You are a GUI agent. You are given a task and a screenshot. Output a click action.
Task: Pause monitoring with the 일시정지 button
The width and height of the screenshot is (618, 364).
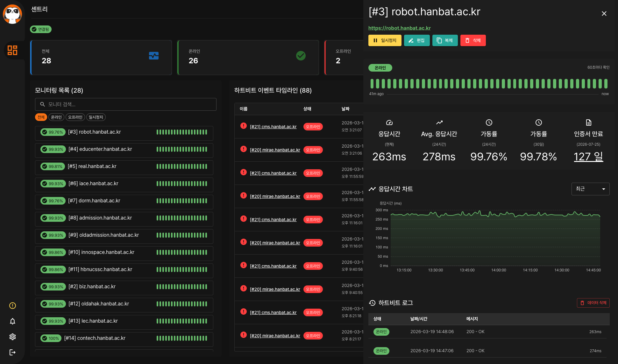385,40
